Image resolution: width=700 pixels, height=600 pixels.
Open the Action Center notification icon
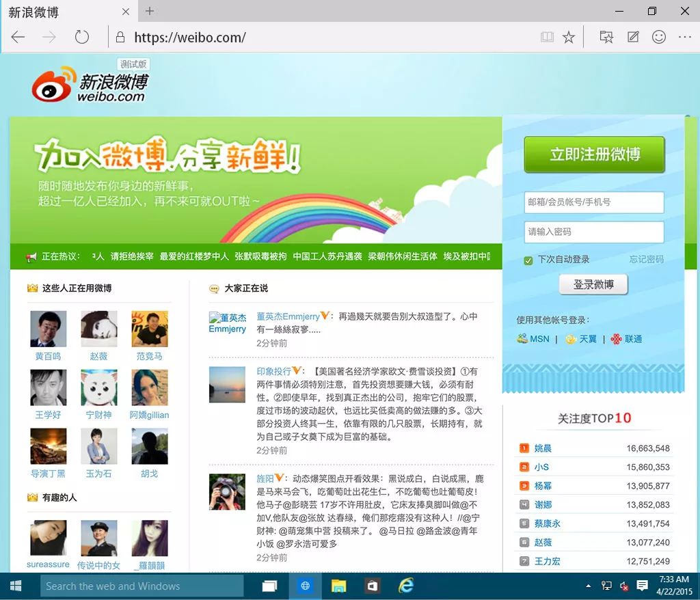point(642,585)
